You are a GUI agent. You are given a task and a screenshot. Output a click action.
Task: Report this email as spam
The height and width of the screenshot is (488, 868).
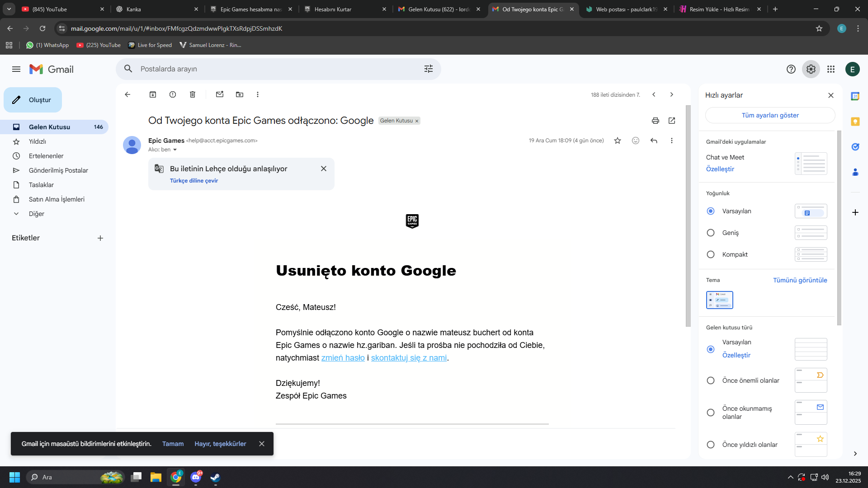(173, 94)
